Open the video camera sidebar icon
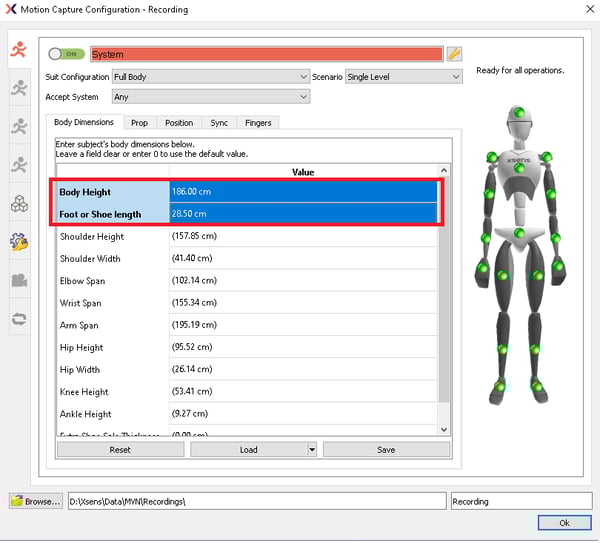Screen dimensions: 600x543 19,280
